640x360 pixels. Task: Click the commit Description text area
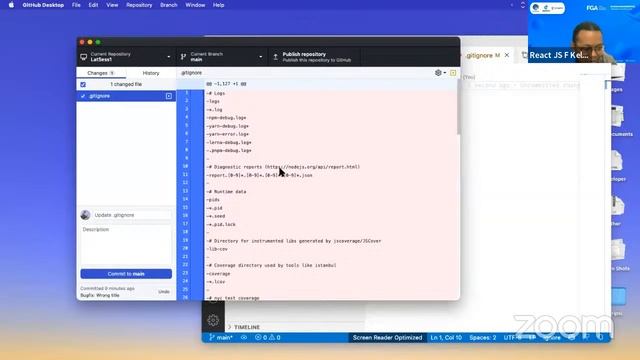click(x=126, y=245)
